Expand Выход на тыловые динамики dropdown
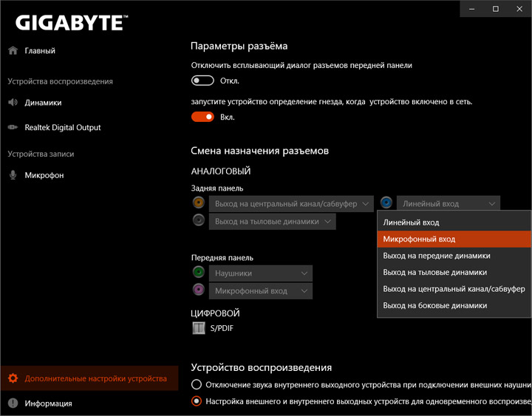 coord(273,221)
